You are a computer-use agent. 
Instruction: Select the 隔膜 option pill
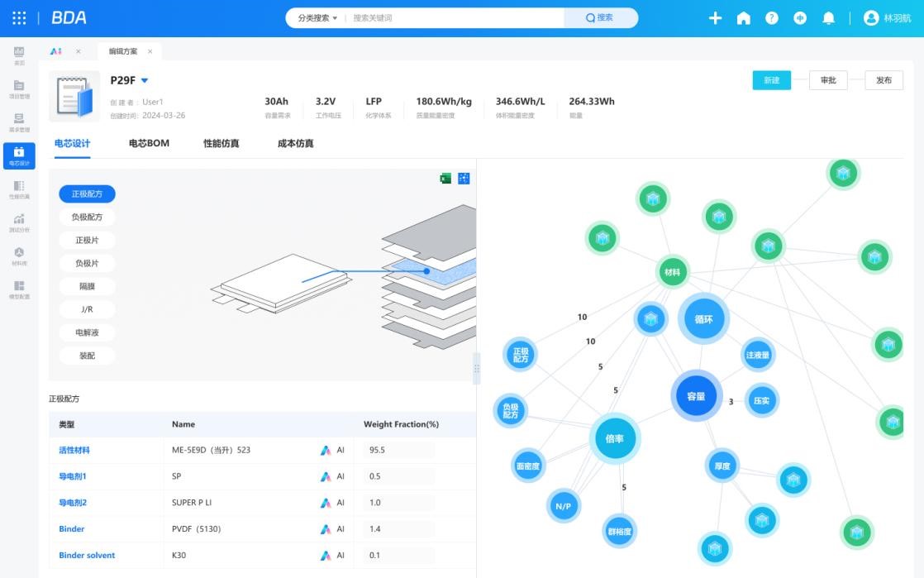tap(87, 286)
